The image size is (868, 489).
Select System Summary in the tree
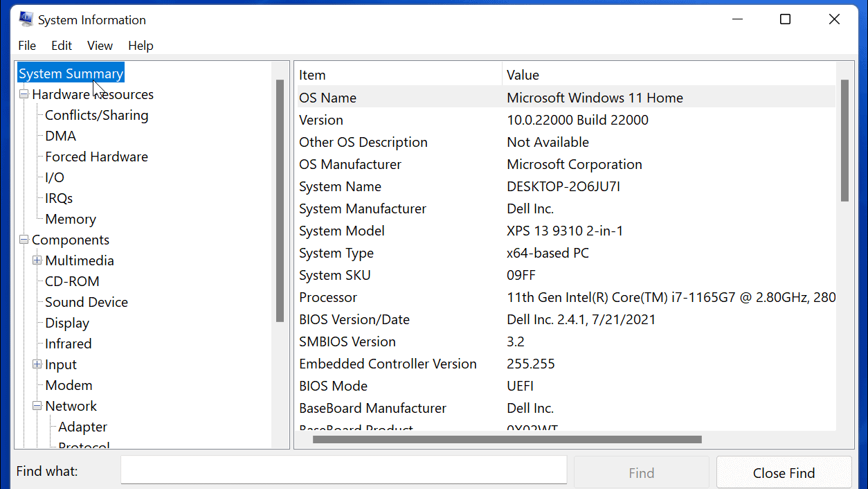coord(71,73)
